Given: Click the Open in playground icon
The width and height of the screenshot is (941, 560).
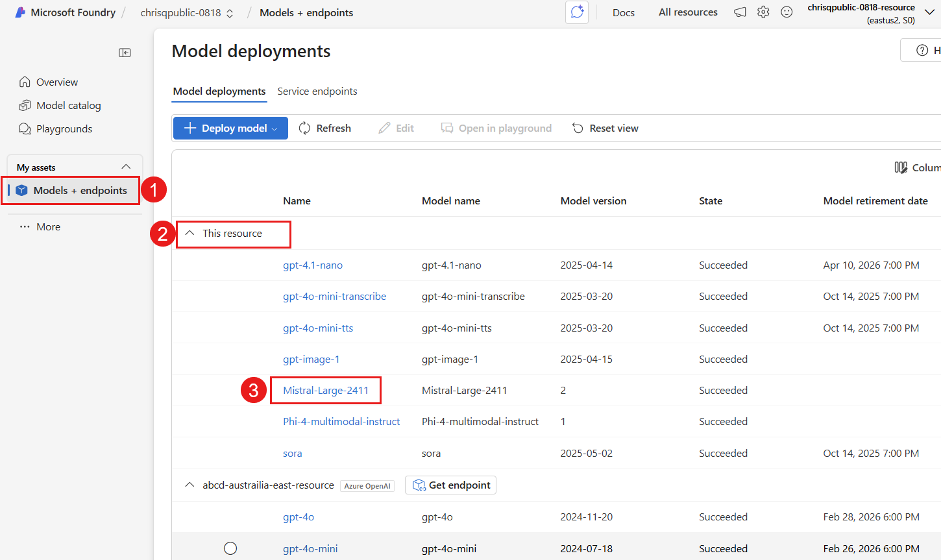Looking at the screenshot, I should pos(447,128).
